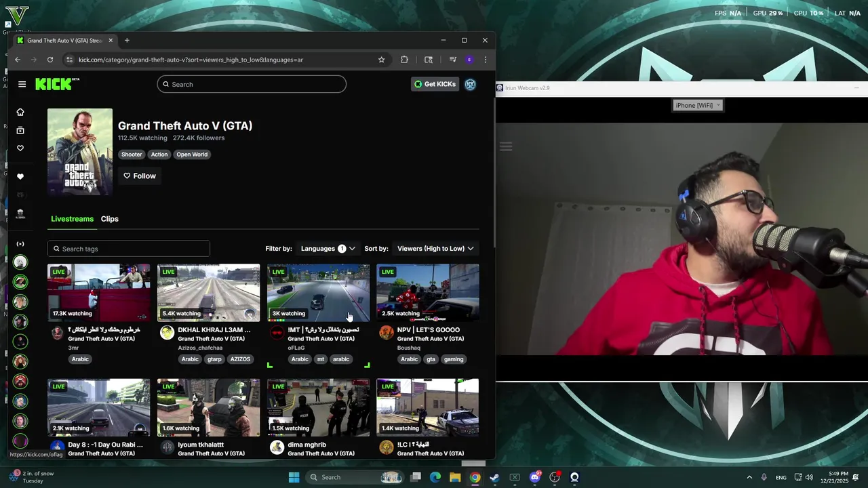The height and width of the screenshot is (488, 868).
Task: Switch to Clips tab
Action: [110, 219]
